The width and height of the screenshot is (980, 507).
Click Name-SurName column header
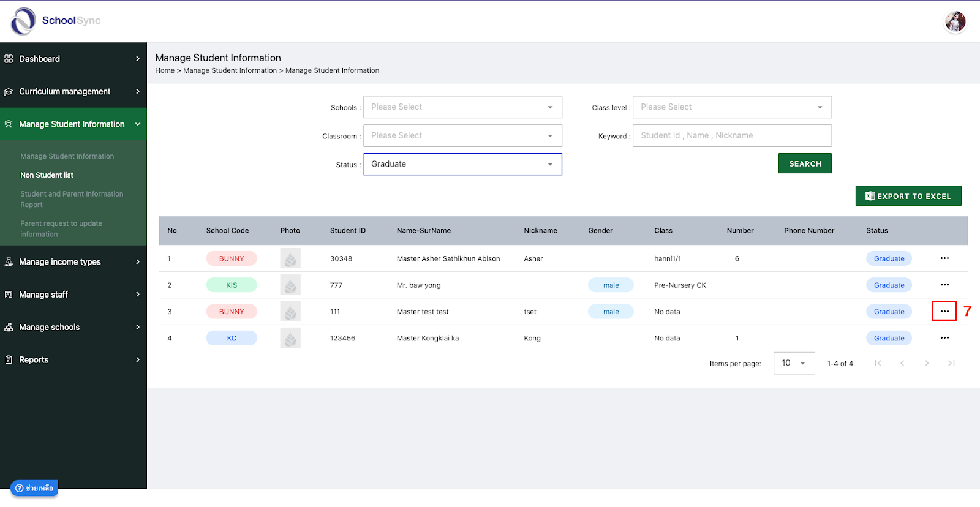[x=424, y=231]
